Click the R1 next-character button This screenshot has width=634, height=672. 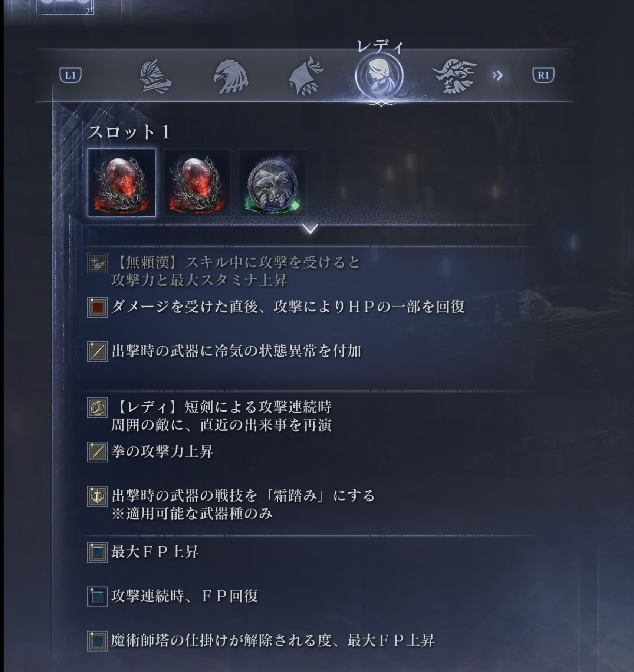pyautogui.click(x=543, y=75)
